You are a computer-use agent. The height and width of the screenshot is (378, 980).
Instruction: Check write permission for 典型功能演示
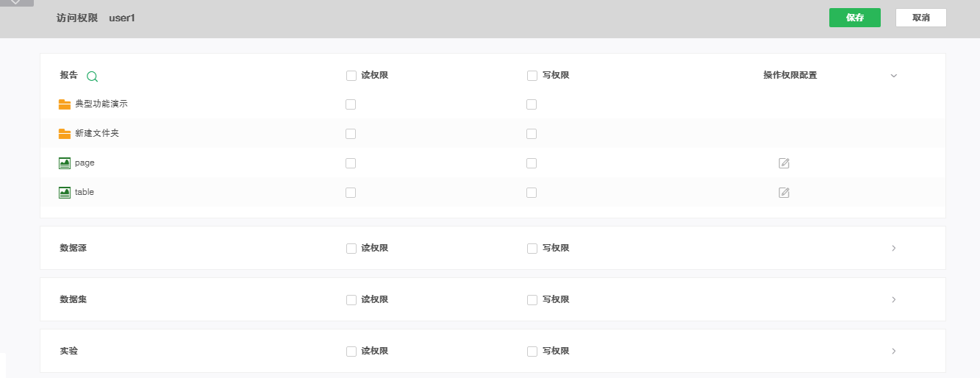532,104
